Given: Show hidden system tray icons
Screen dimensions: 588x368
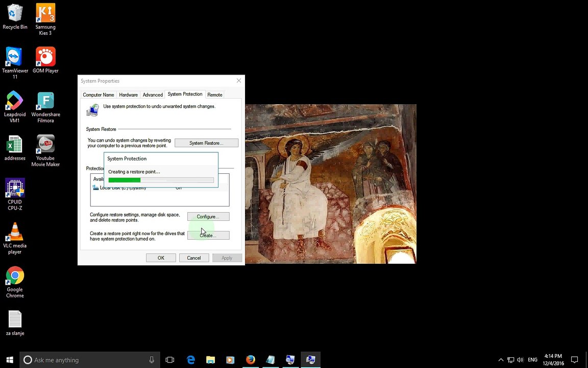Looking at the screenshot, I should (501, 360).
